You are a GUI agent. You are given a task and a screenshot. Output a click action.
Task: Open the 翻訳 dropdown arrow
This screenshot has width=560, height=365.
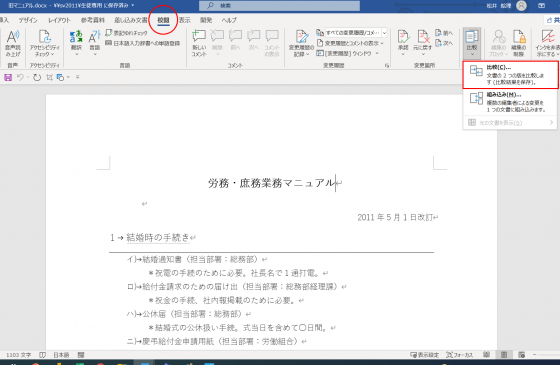tap(76, 54)
